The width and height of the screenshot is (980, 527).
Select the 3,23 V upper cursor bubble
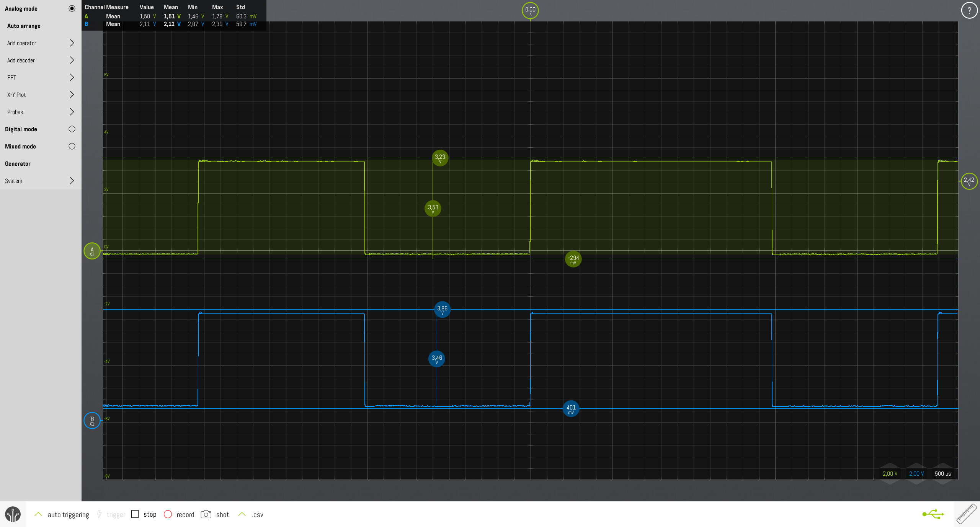[440, 158]
